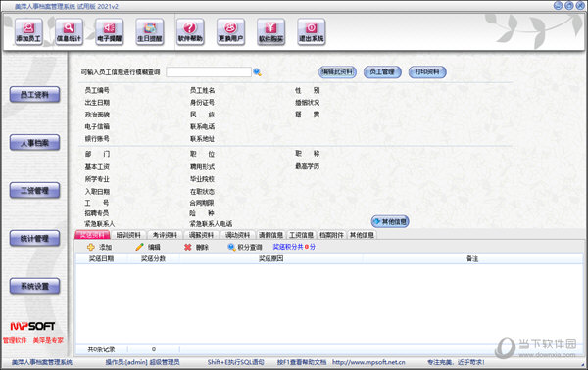Minimize the window using the title bar button
588x370 pixels.
[x=558, y=6]
